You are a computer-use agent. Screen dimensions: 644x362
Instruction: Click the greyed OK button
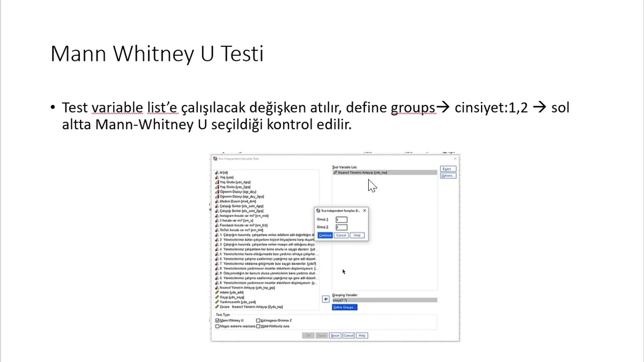point(308,335)
